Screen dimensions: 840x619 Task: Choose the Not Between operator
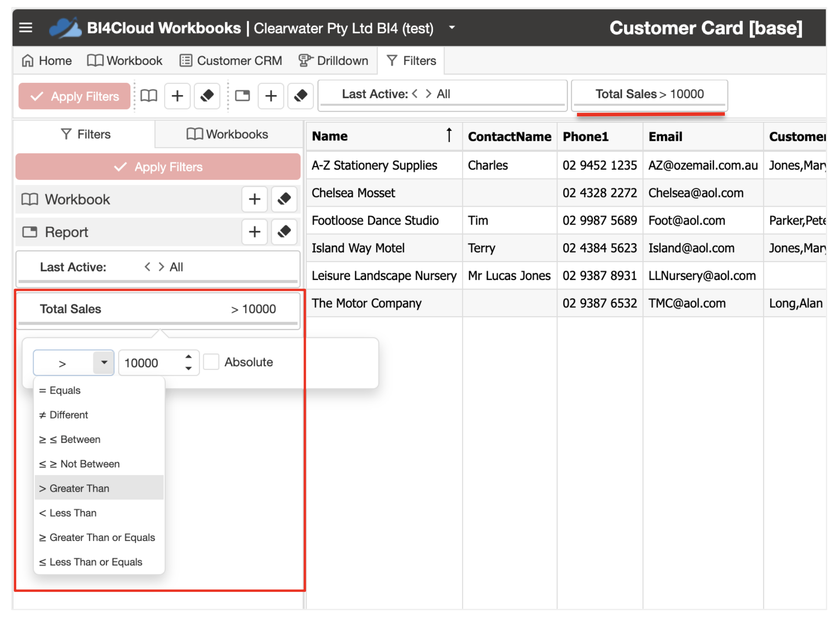[x=99, y=464]
